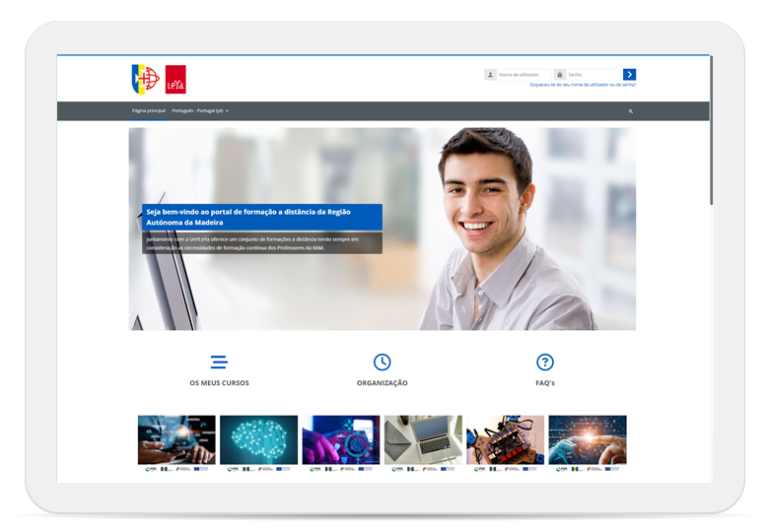This screenshot has height=532, width=769.
Task: Click the user icon beside username field
Action: (490, 75)
